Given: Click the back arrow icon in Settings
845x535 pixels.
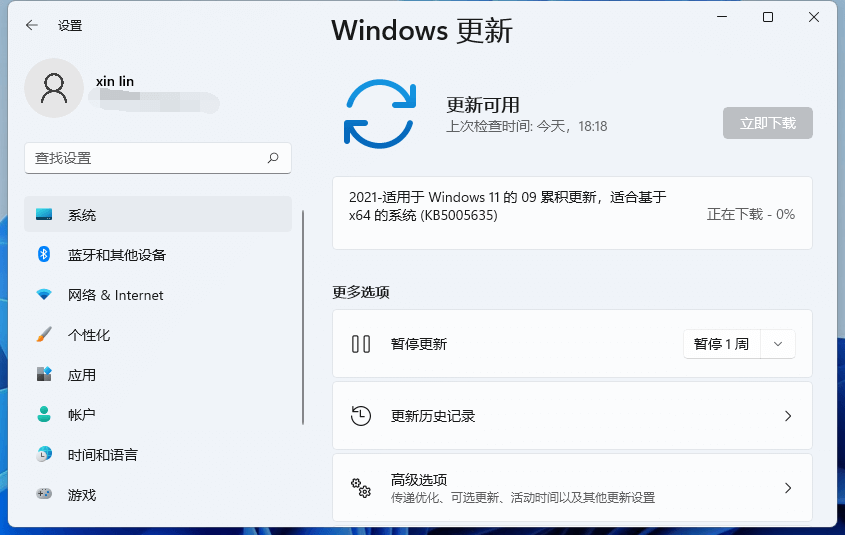Looking at the screenshot, I should tap(32, 25).
